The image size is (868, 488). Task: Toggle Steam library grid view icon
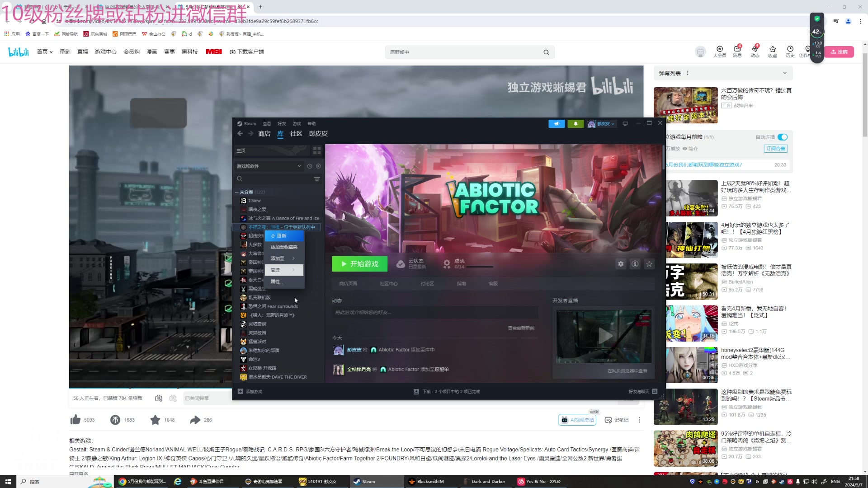pyautogui.click(x=317, y=150)
